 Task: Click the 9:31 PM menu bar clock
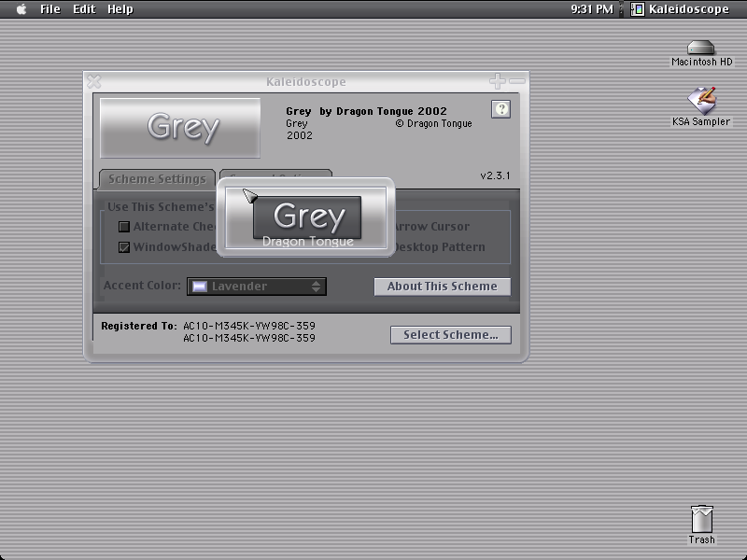(x=592, y=9)
